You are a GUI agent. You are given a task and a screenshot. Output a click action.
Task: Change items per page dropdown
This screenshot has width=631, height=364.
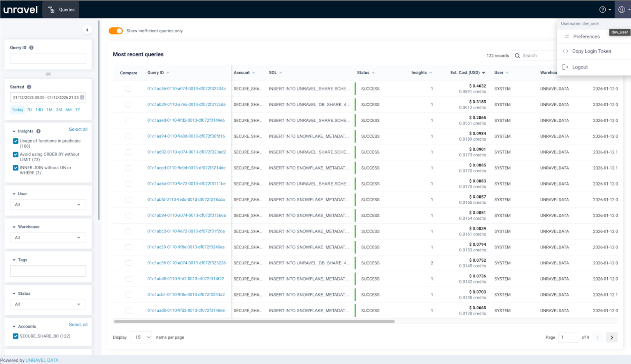141,337
